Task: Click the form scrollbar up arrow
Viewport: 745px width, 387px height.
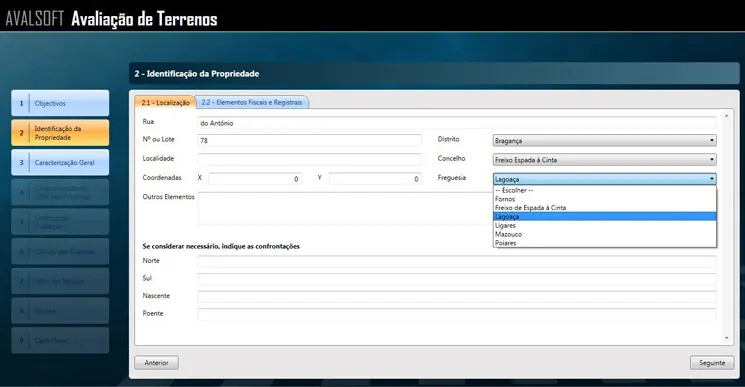Action: (x=726, y=116)
